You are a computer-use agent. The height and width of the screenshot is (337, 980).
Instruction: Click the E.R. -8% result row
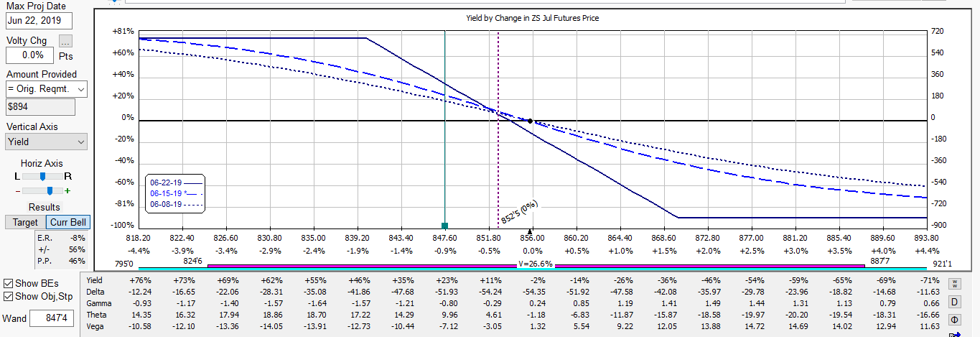click(62, 238)
